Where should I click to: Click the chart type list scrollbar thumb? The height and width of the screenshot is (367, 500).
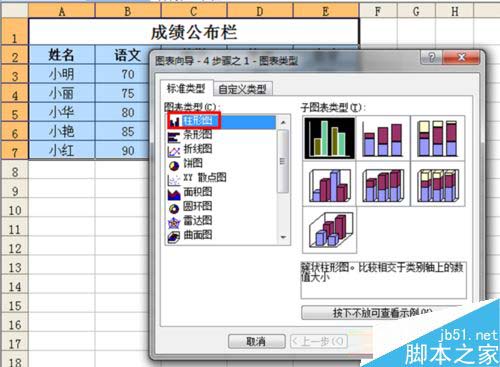[x=283, y=161]
